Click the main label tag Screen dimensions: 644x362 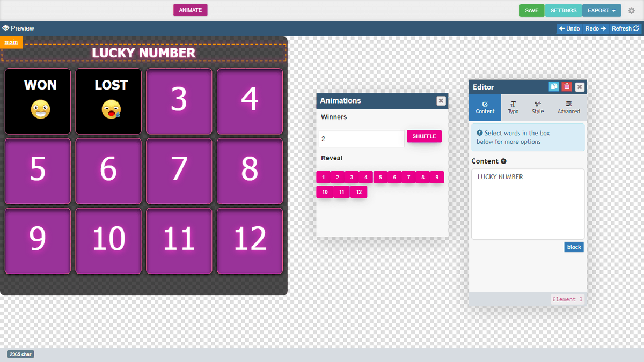[11, 42]
